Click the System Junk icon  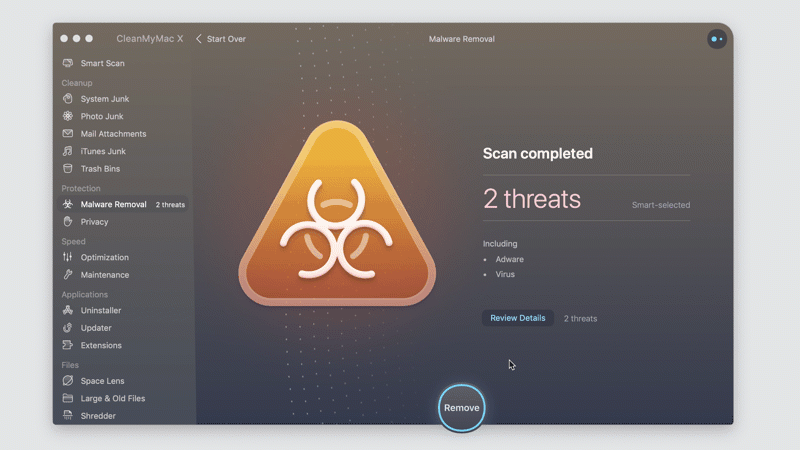tap(67, 98)
